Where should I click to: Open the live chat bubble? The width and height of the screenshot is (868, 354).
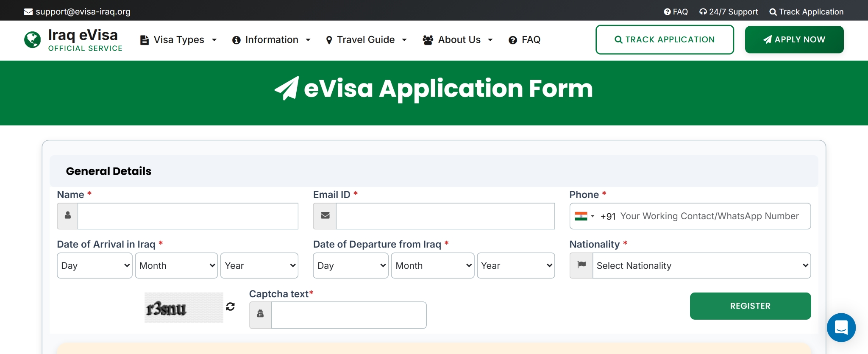tap(841, 327)
